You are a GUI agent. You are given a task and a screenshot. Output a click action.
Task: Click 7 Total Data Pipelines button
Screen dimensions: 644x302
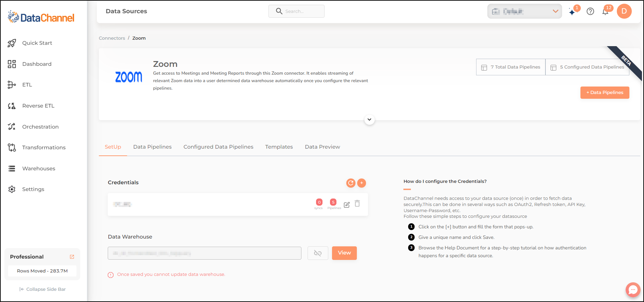coord(511,67)
